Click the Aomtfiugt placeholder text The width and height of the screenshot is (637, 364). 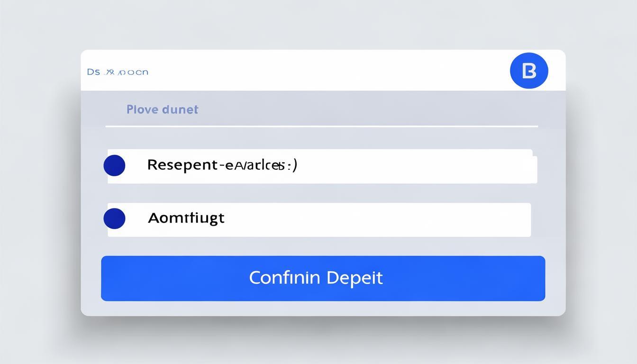186,218
